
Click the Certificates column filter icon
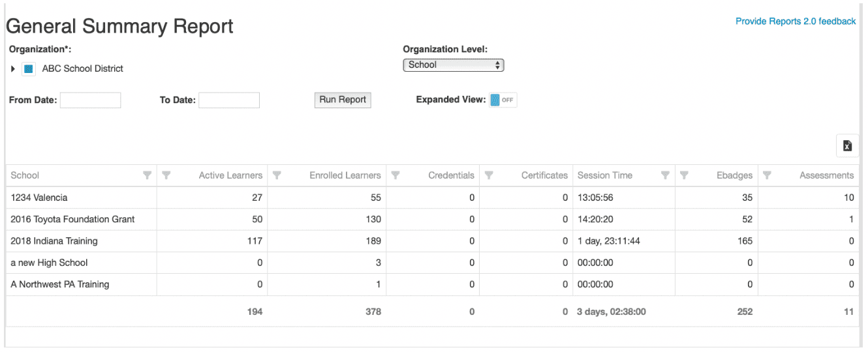(489, 175)
